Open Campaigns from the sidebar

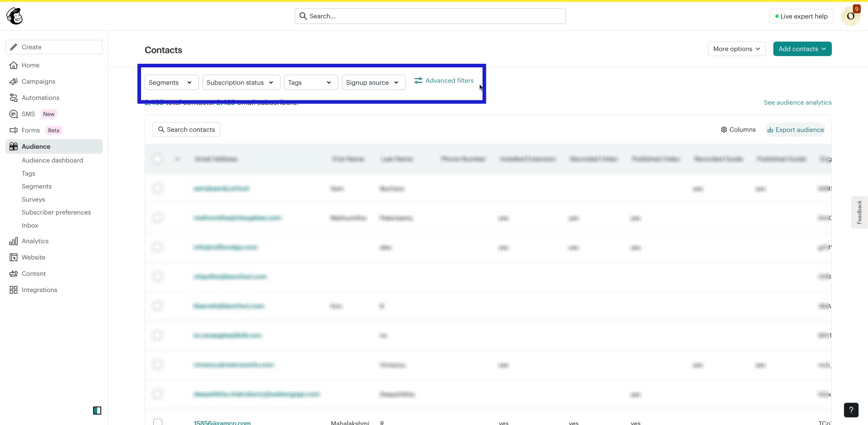38,81
